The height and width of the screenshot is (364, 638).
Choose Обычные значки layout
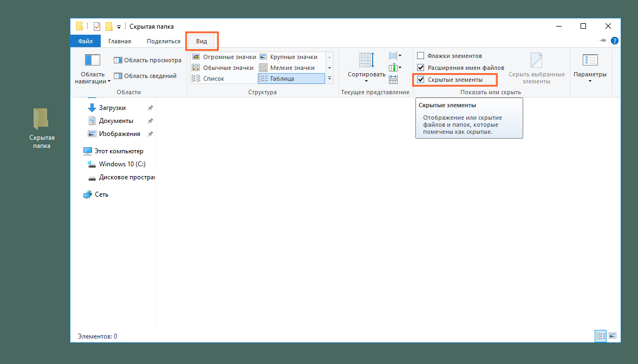224,68
